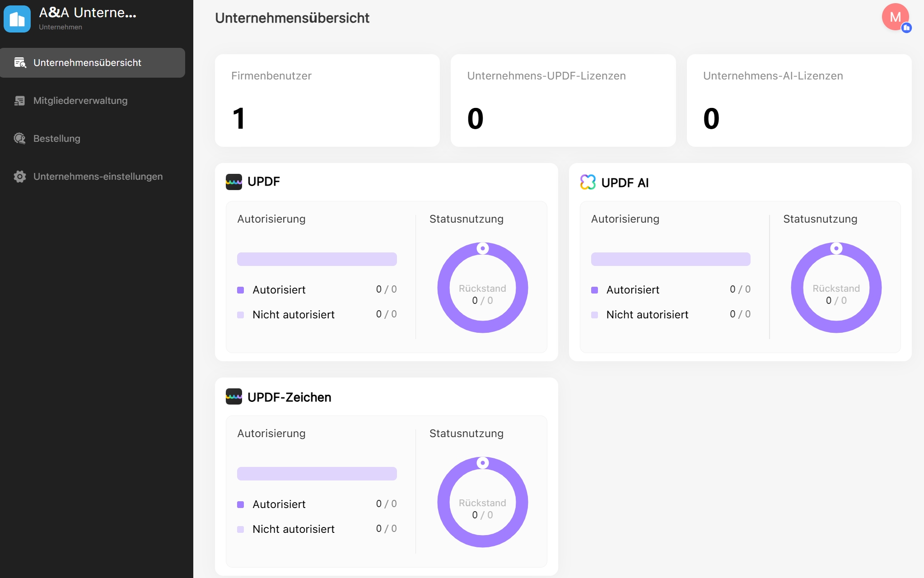Select the Firmenbenutzer card
924x578 pixels.
[327, 100]
